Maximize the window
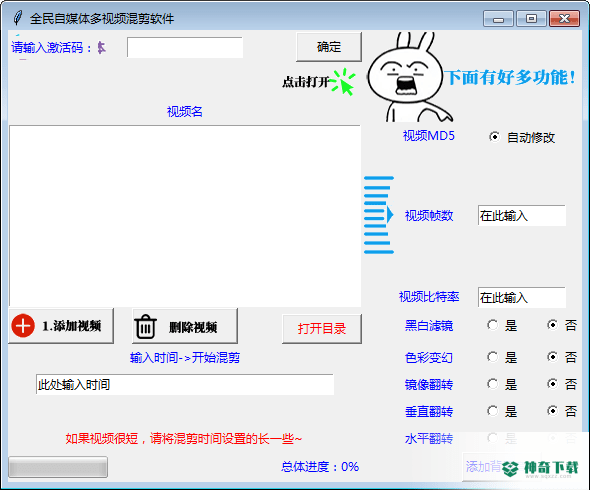 click(531, 18)
